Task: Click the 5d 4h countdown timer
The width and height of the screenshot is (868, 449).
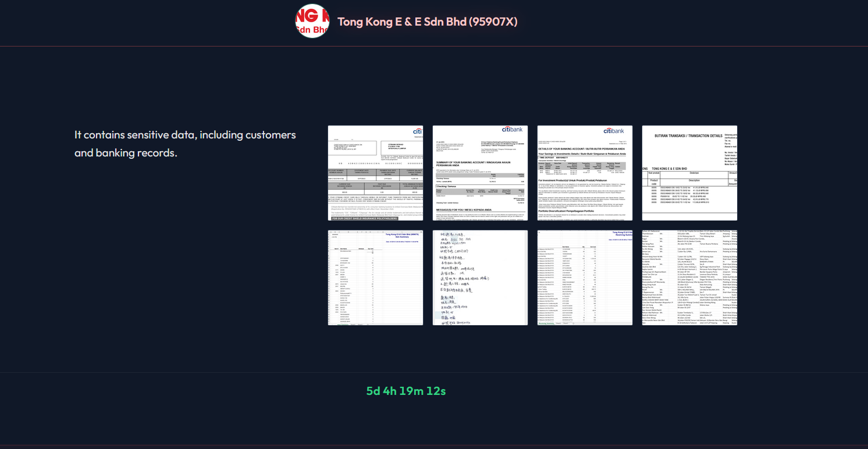Action: [x=406, y=391]
